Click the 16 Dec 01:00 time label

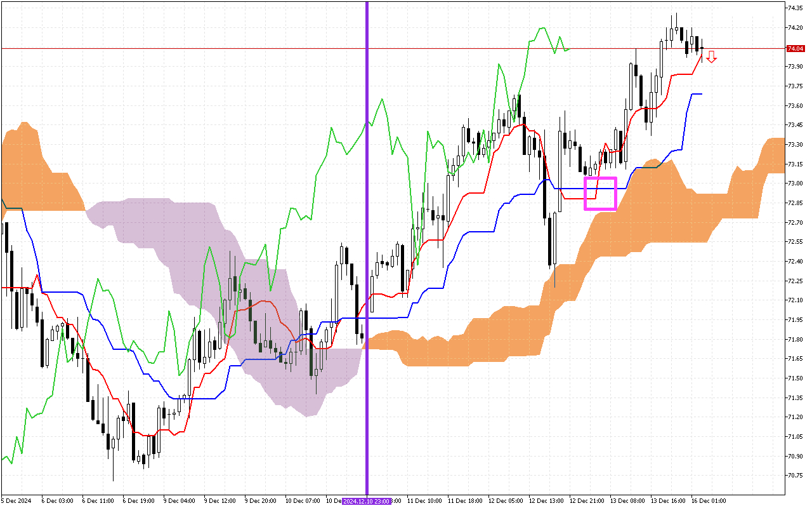(709, 501)
